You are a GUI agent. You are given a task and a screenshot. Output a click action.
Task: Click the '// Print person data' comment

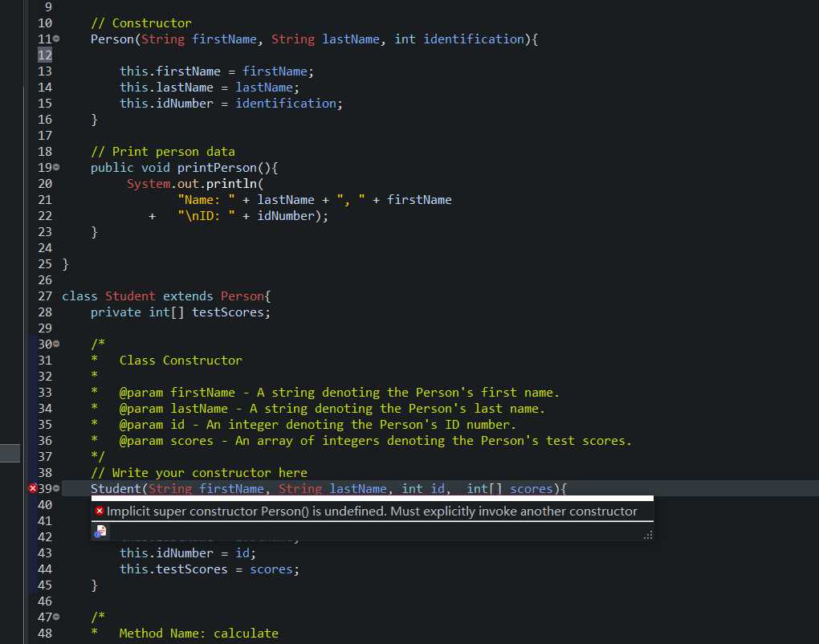[163, 152]
